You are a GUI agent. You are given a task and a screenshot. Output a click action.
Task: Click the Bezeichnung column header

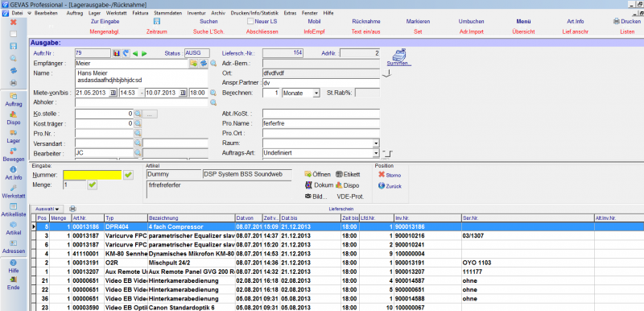191,218
